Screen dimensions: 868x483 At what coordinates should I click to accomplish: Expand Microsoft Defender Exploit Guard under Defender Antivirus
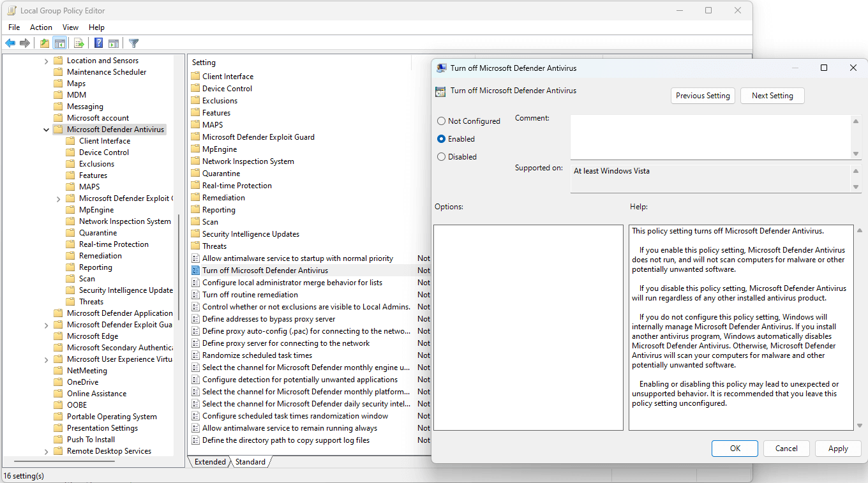click(58, 198)
